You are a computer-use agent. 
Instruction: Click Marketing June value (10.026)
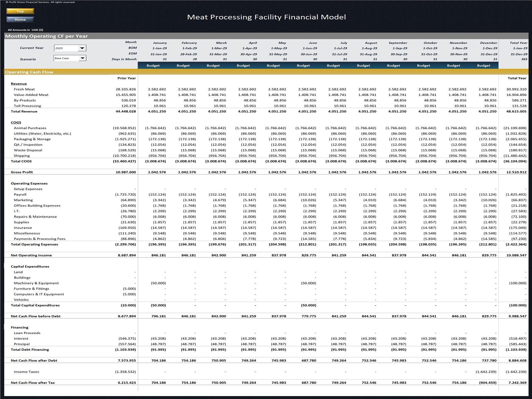click(x=309, y=200)
